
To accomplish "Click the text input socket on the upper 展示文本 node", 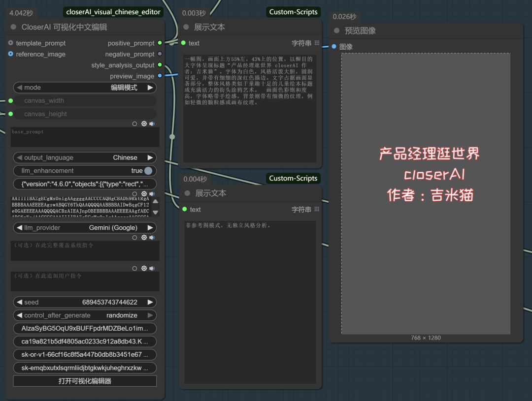I will point(183,43).
